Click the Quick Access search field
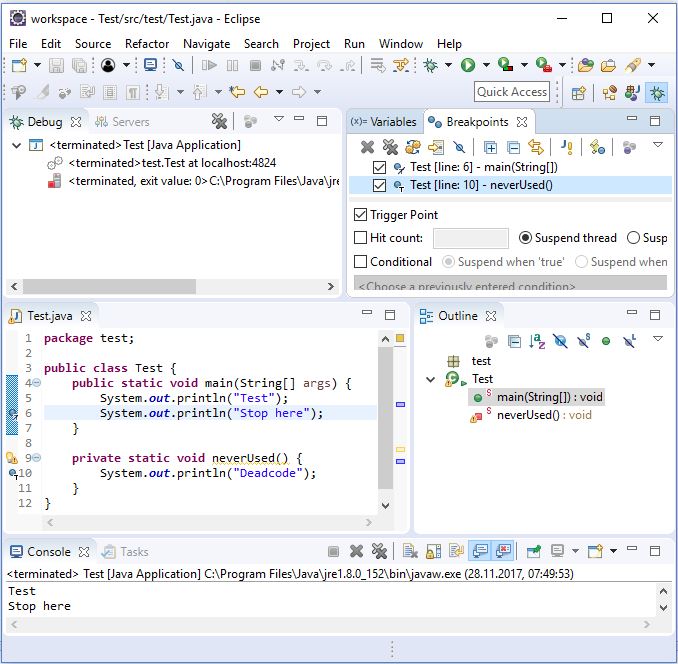This screenshot has width=678, height=664. [x=512, y=92]
